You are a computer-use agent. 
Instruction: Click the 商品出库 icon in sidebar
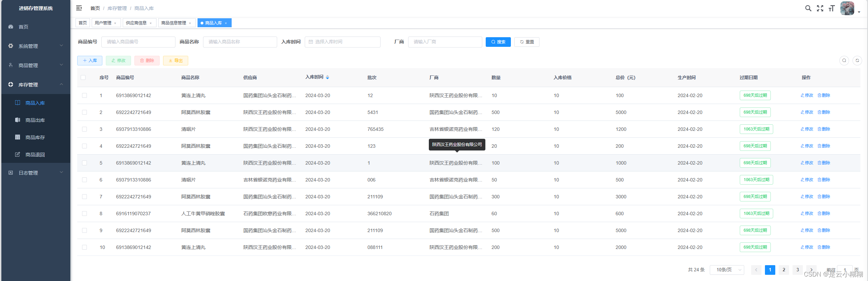point(18,120)
